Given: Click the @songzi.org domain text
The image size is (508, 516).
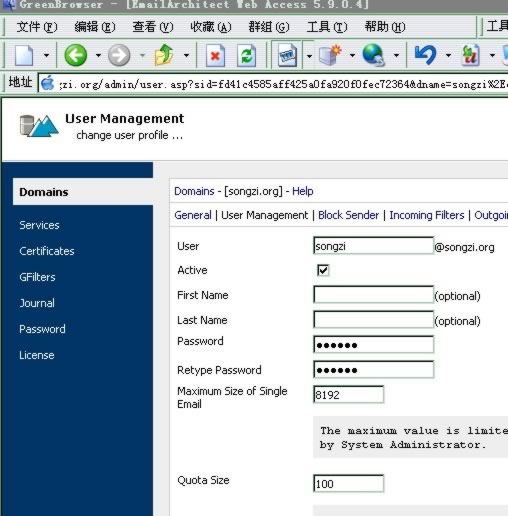Looking at the screenshot, I should coord(464,247).
